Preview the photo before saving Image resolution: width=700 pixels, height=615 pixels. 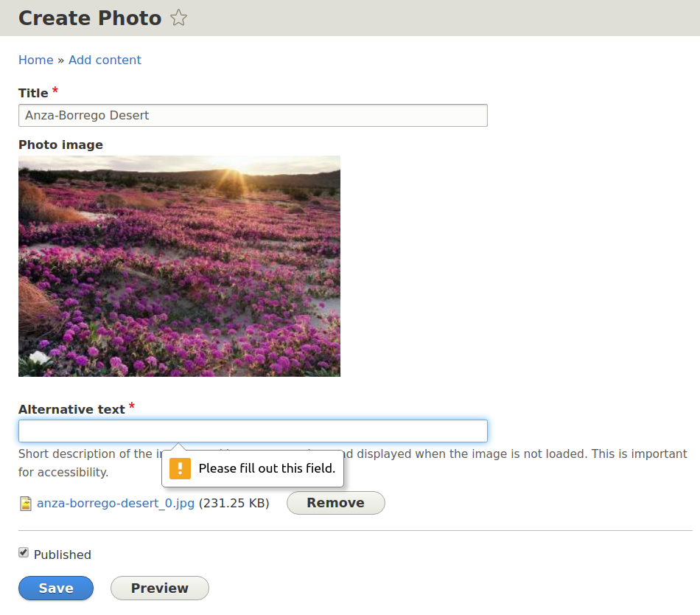click(160, 588)
